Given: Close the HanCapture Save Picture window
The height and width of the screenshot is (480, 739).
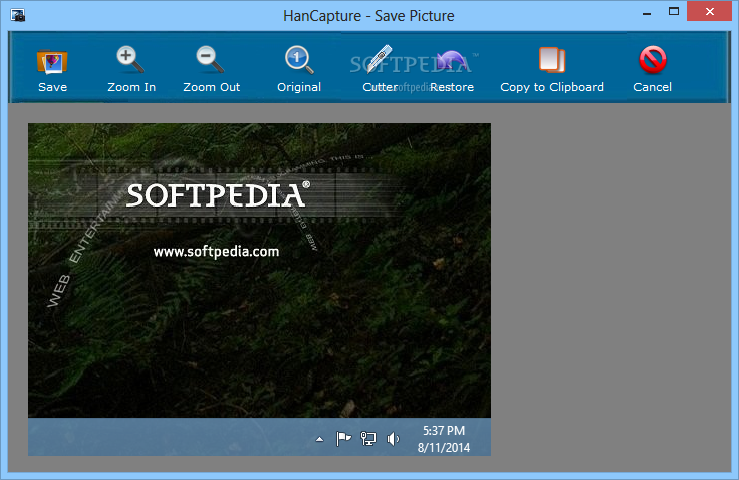Looking at the screenshot, I should pos(709,12).
